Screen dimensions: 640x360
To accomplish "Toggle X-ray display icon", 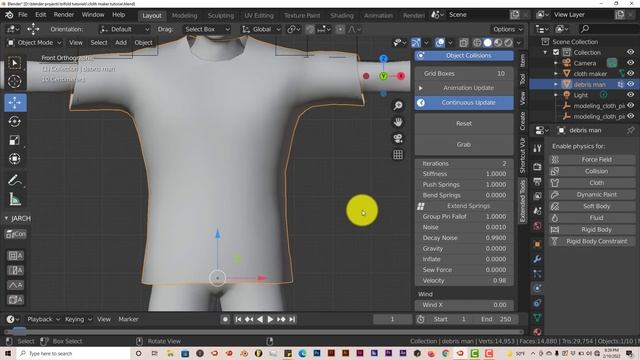I will (464, 42).
